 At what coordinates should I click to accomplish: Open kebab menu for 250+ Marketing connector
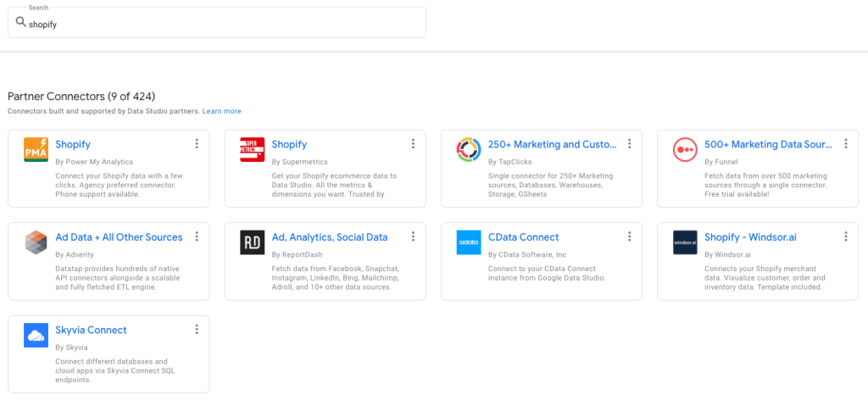pos(630,144)
